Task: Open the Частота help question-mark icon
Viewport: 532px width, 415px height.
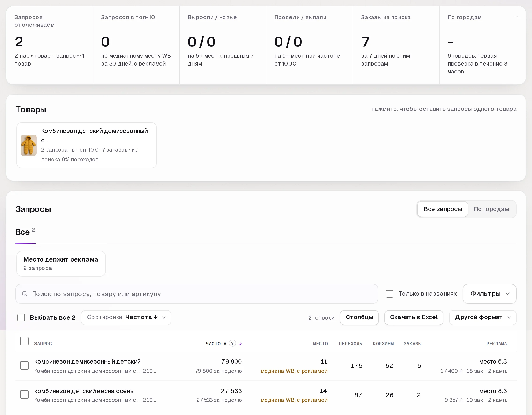Action: coord(232,343)
